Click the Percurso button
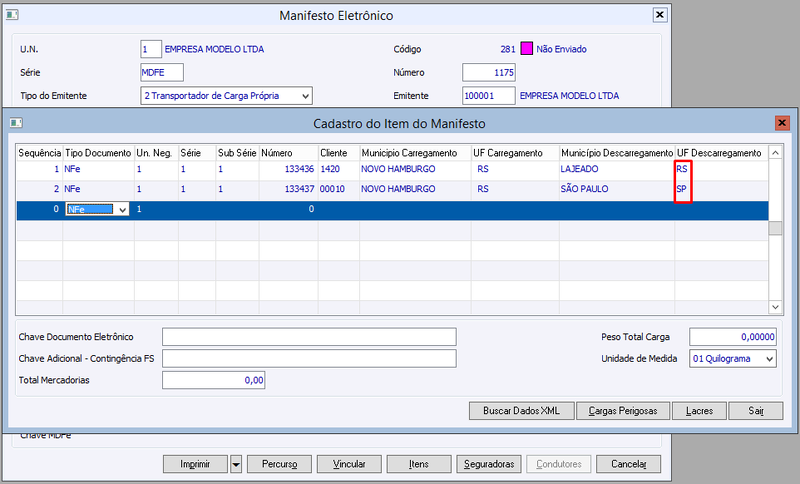Viewport: 800px width, 484px height. [279, 465]
